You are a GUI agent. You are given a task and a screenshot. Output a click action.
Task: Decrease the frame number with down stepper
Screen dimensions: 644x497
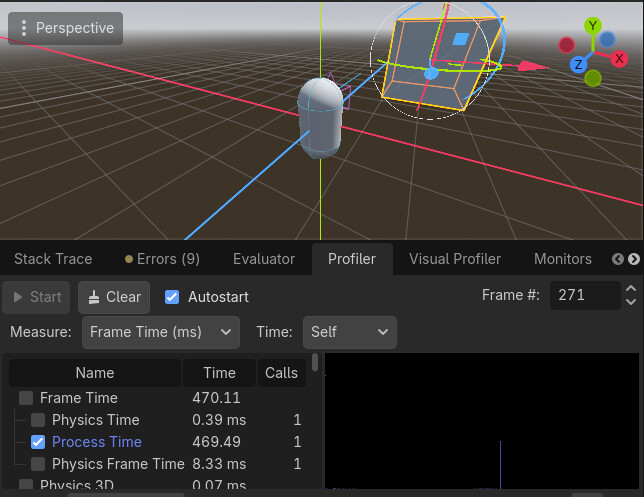coord(631,301)
